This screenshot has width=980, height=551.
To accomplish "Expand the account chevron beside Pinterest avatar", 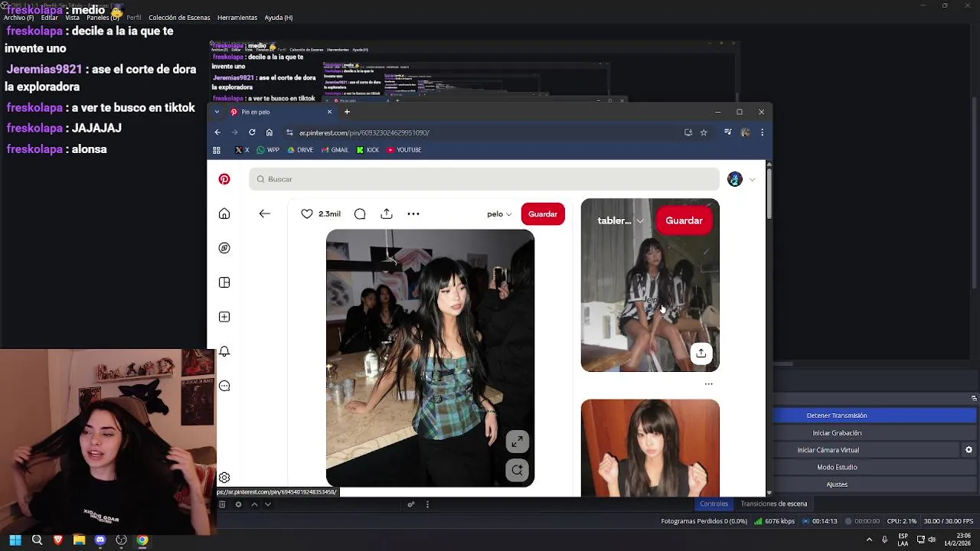I will (752, 180).
